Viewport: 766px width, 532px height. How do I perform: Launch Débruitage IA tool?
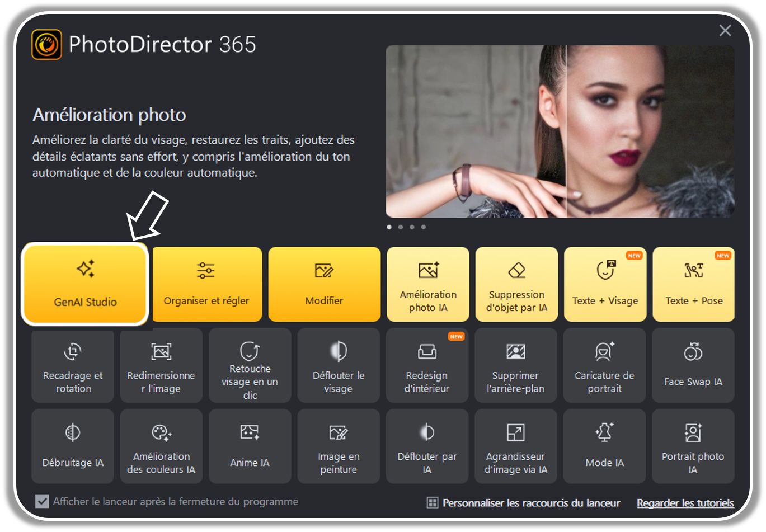(73, 446)
